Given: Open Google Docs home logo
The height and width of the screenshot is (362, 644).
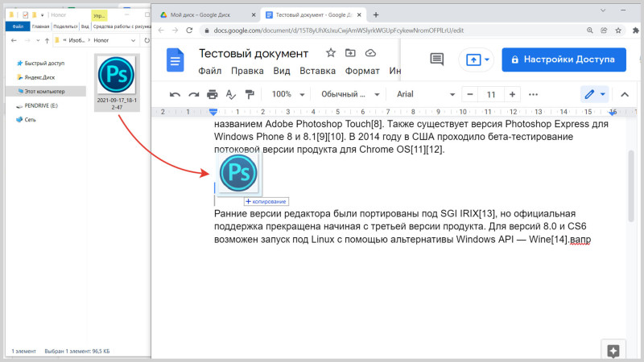Looking at the screenshot, I should point(175,60).
